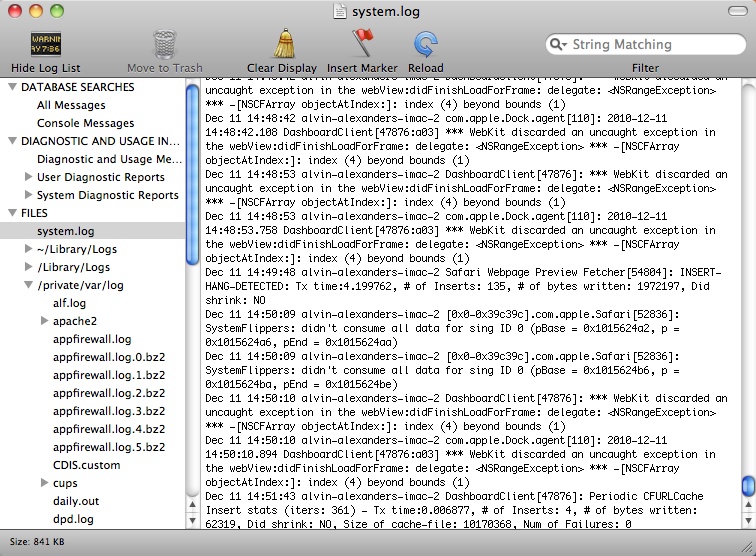This screenshot has height=556, width=756.
Task: Open appfirewall.log
Action: pyautogui.click(x=92, y=339)
